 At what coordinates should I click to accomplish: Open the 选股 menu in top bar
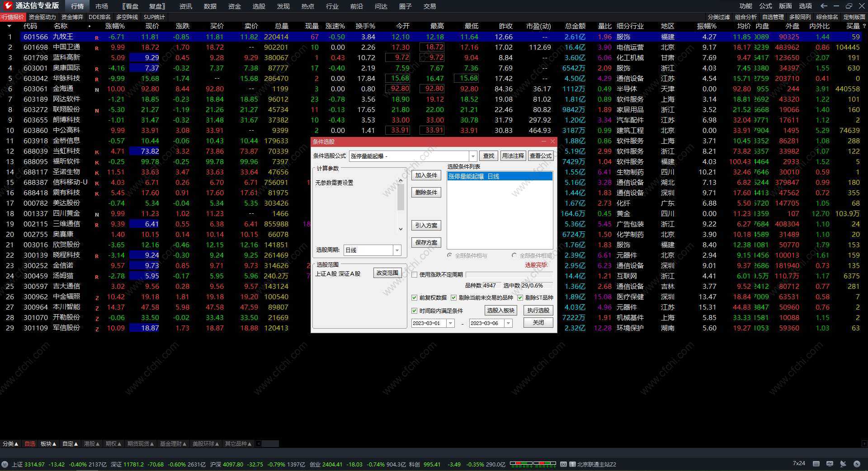[x=259, y=6]
